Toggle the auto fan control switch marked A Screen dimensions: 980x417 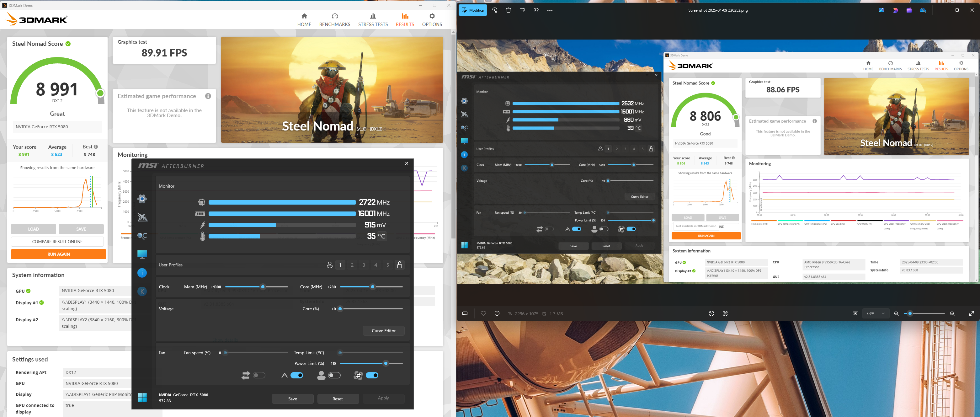[297, 376]
